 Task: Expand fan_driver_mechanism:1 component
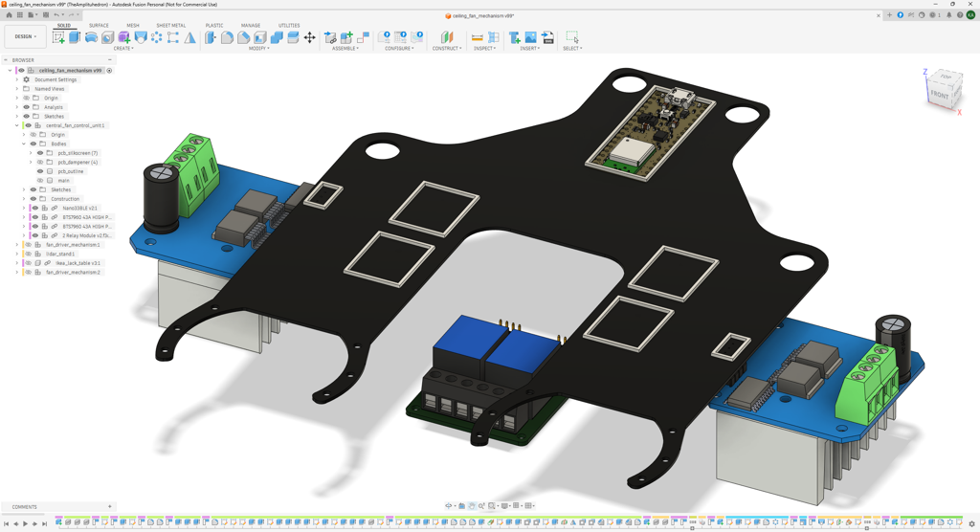tap(17, 245)
